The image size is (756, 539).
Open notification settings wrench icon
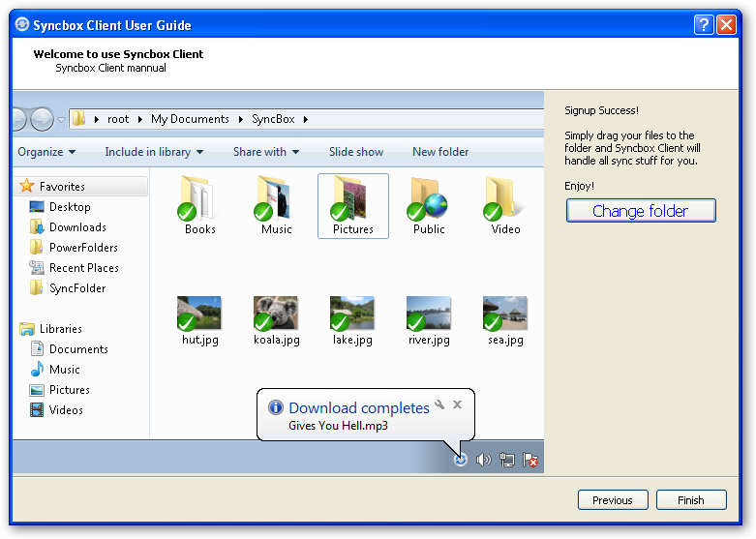coord(439,404)
